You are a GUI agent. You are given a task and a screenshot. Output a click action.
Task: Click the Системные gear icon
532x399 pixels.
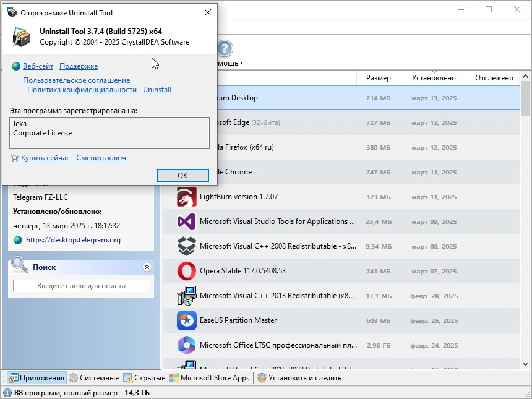tap(73, 378)
